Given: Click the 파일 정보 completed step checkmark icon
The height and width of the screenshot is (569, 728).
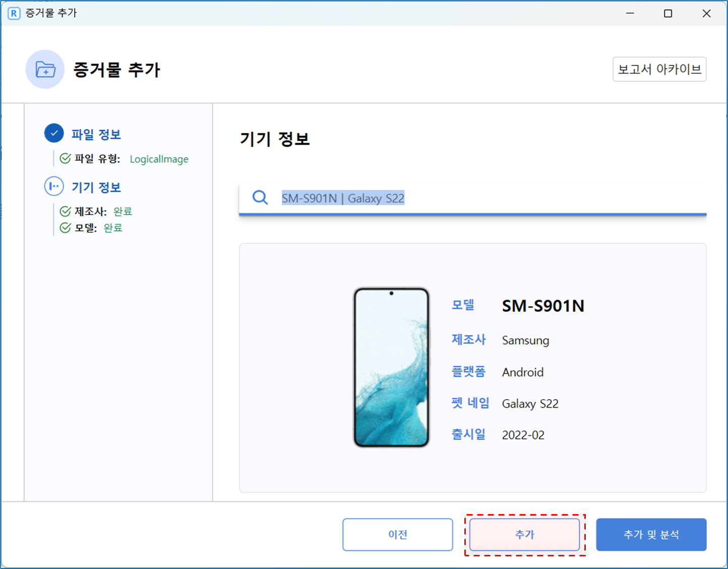Looking at the screenshot, I should tap(54, 134).
